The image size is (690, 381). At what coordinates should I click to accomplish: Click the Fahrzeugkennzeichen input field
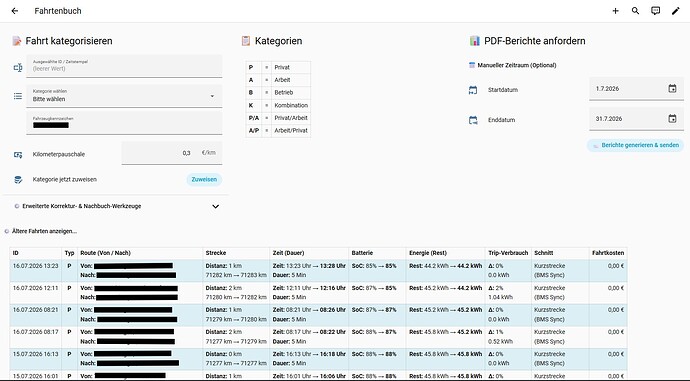pos(124,123)
